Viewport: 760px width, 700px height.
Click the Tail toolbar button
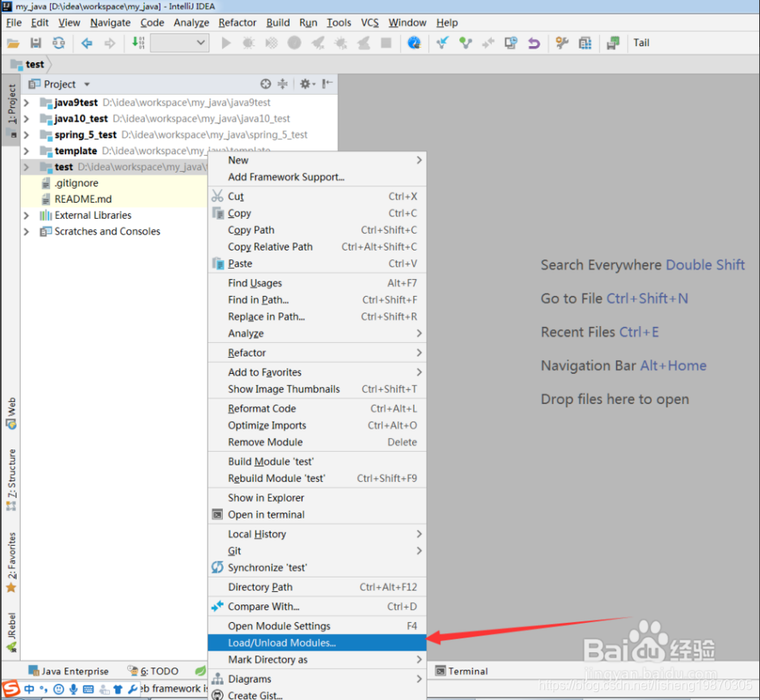click(641, 43)
